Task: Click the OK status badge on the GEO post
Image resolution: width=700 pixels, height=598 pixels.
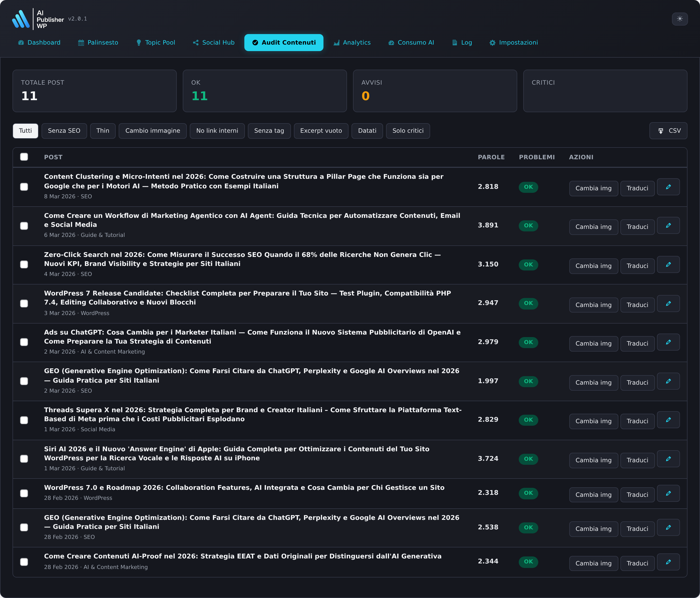Action: (x=528, y=381)
